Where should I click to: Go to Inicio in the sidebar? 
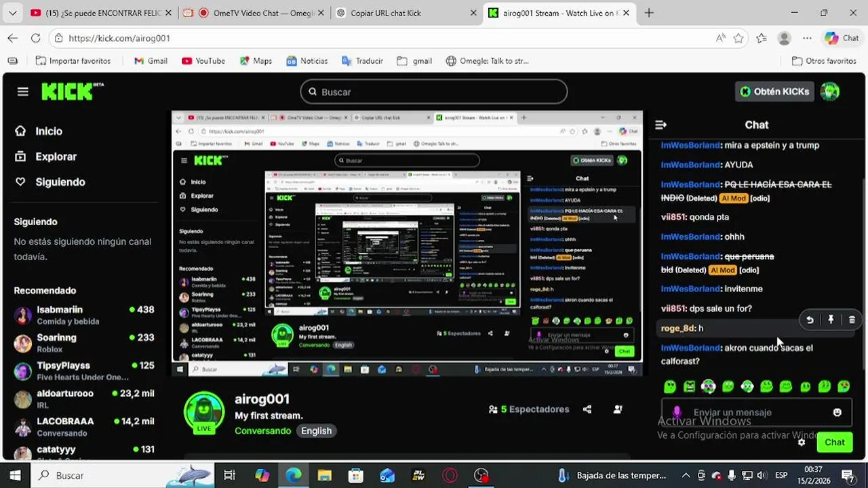click(39, 131)
